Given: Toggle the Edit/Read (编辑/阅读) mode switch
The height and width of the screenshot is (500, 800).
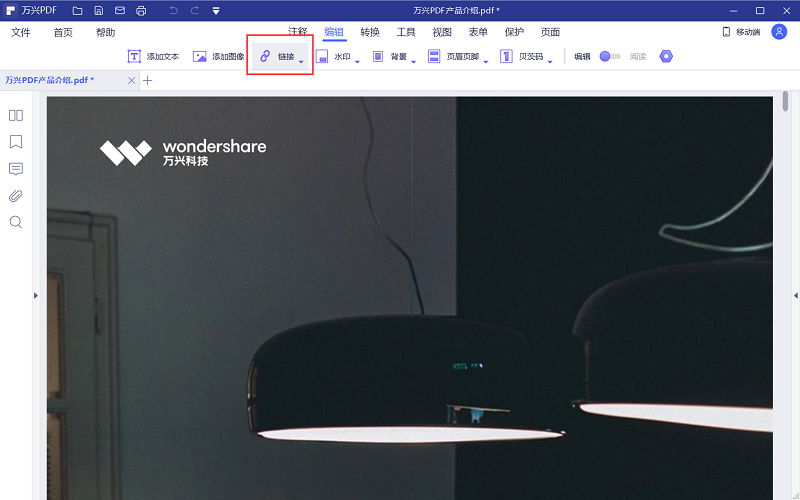Looking at the screenshot, I should 609,57.
